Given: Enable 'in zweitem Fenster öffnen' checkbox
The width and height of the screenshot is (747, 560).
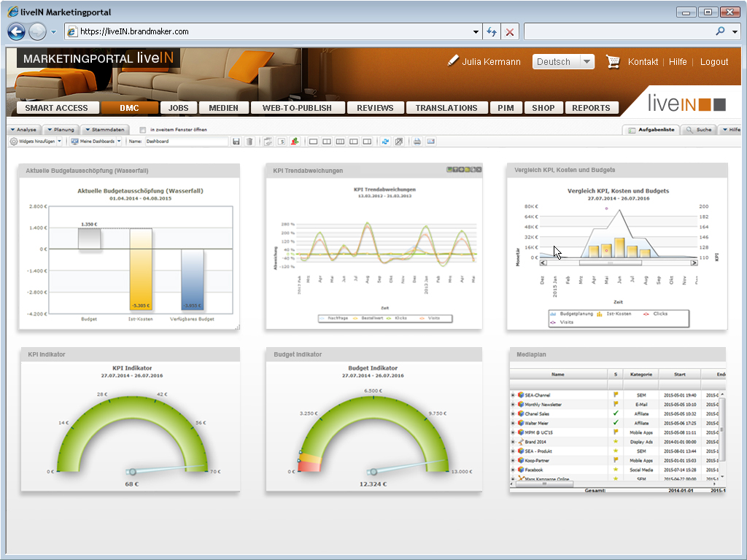Looking at the screenshot, I should (143, 130).
